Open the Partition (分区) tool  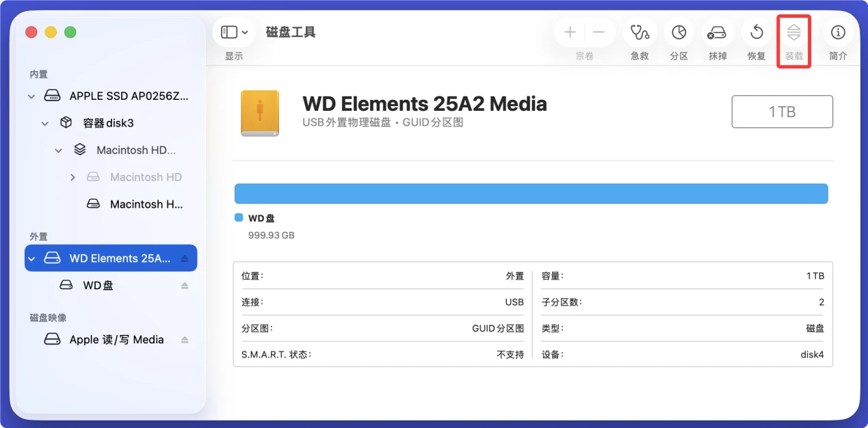click(679, 32)
